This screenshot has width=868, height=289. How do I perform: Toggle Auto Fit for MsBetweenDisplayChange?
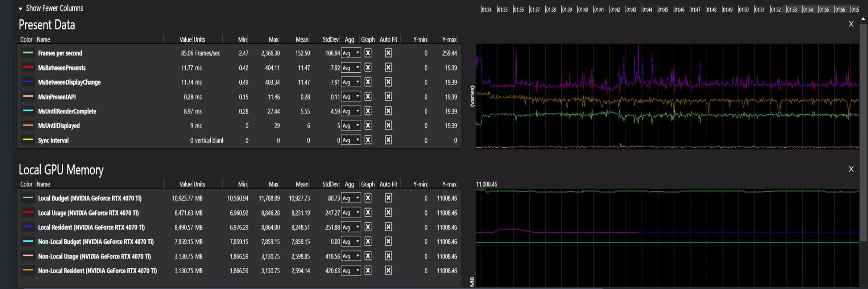pyautogui.click(x=388, y=82)
